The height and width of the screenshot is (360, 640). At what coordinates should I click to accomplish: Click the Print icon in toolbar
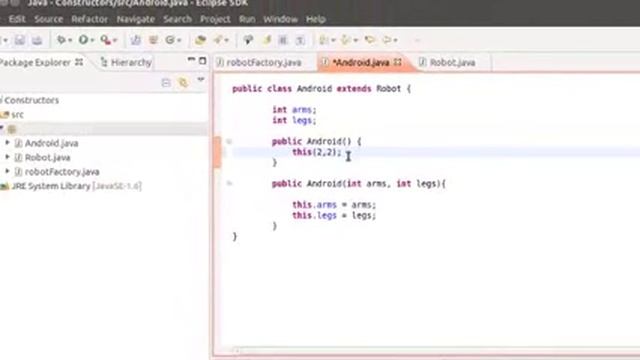pyautogui.click(x=37, y=40)
